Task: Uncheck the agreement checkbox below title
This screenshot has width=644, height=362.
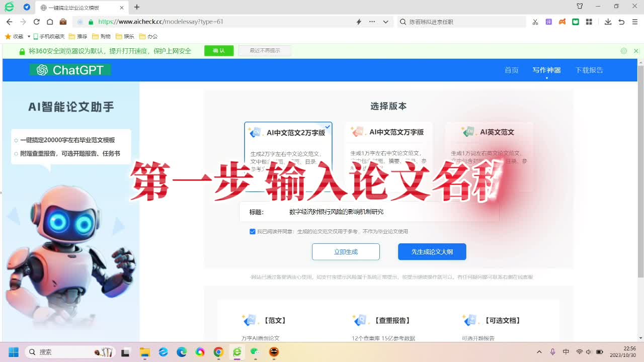Action: coord(253,232)
